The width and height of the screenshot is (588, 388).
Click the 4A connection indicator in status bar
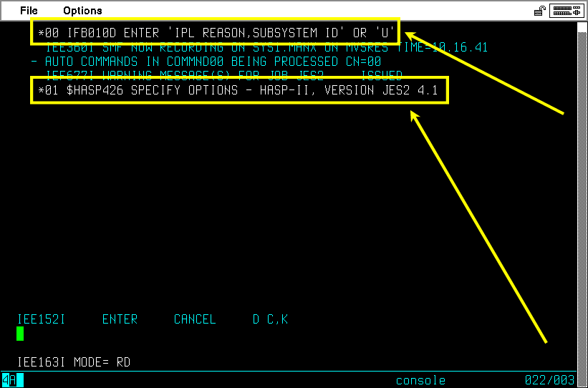click(x=13, y=380)
